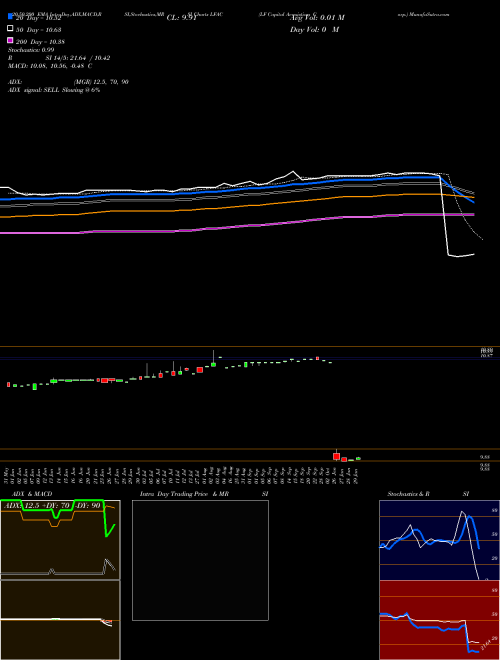
Task: Click the white 50 Day legend swatch
Action: (10, 29)
